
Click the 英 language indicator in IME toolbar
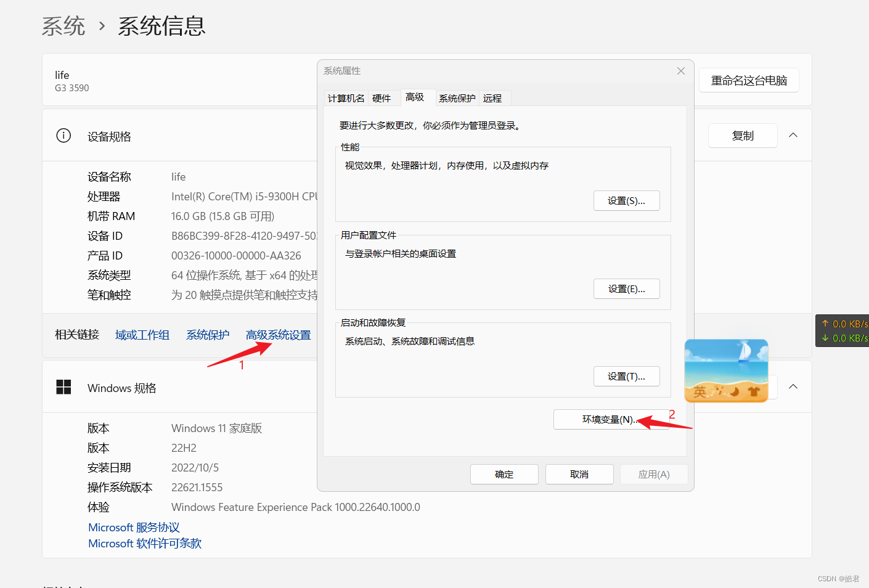click(700, 392)
